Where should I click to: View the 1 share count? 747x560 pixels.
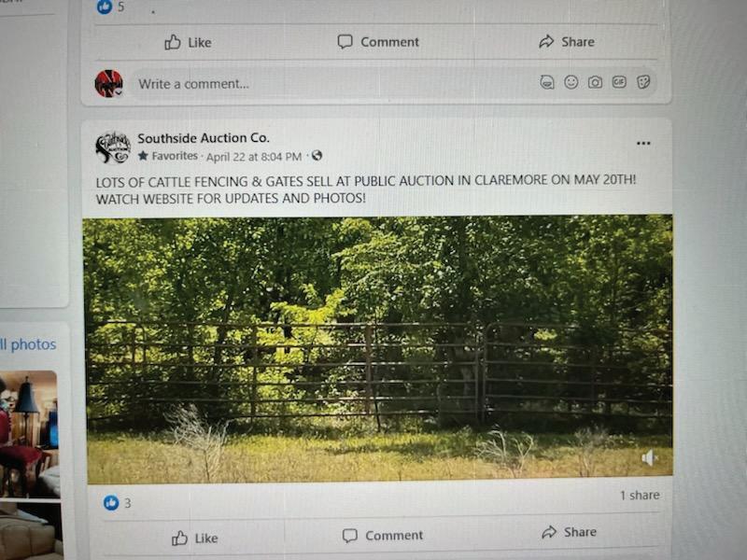(x=640, y=496)
